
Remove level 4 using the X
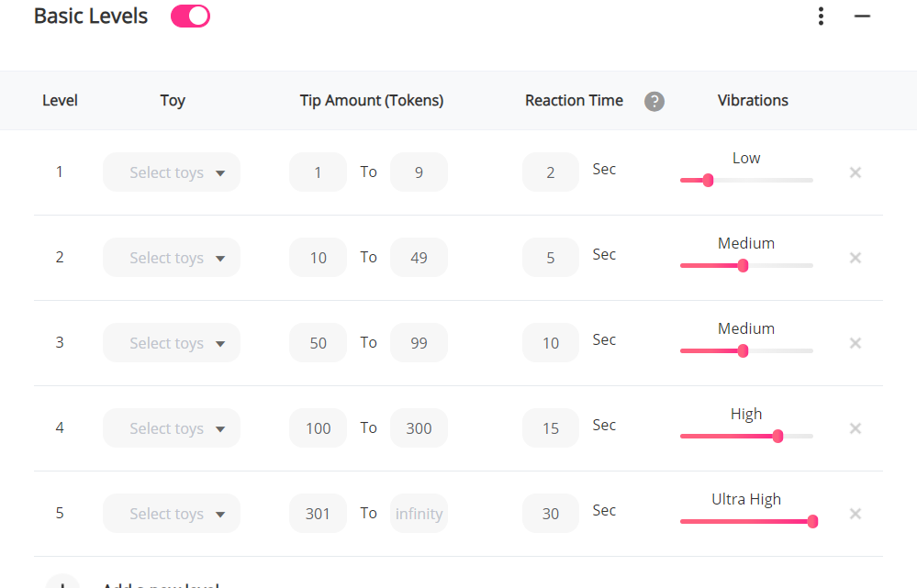(855, 428)
